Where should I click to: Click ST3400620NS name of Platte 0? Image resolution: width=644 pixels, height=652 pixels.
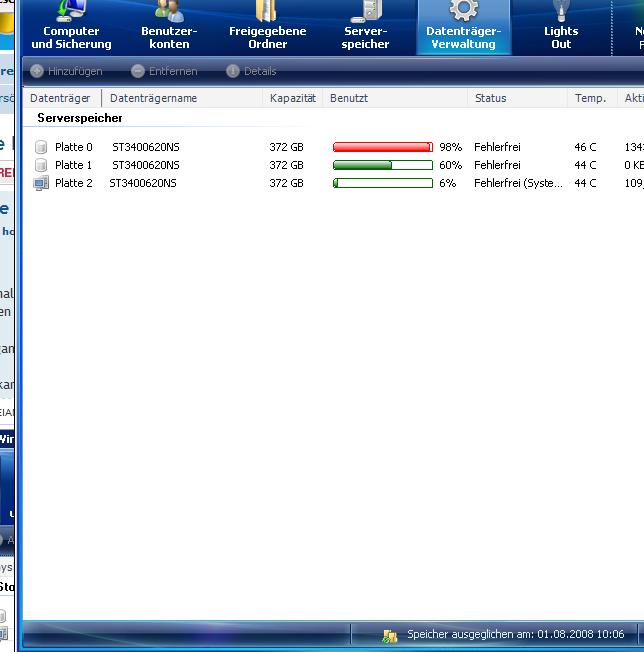pos(146,147)
